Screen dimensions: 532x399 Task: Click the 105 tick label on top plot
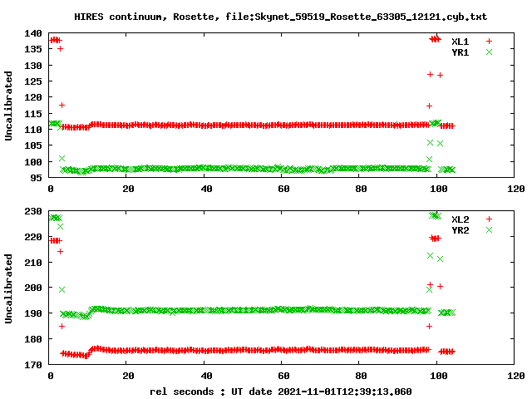pyautogui.click(x=33, y=145)
